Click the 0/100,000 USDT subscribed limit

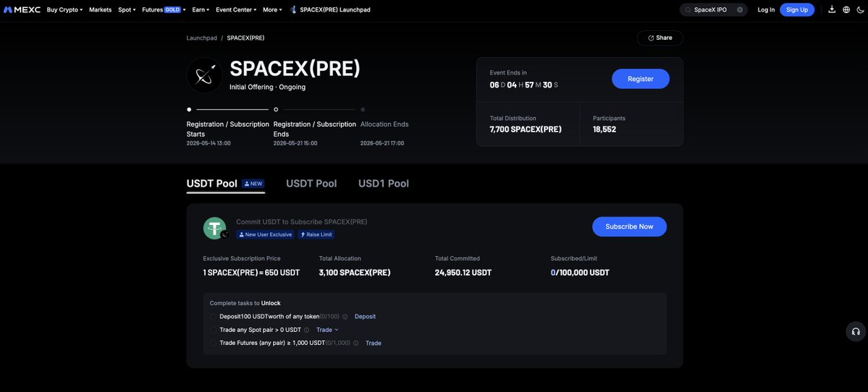click(x=580, y=273)
